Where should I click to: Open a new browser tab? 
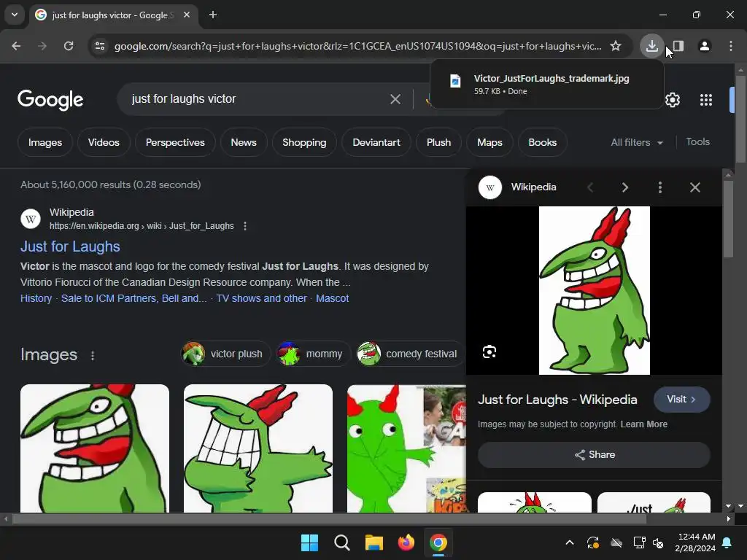(213, 15)
